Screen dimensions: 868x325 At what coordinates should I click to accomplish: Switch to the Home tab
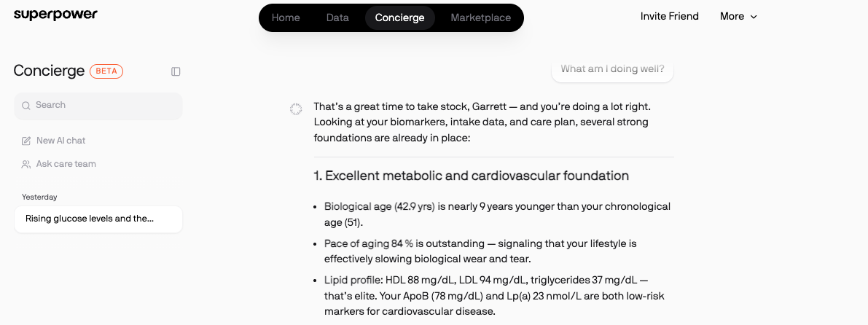(286, 17)
